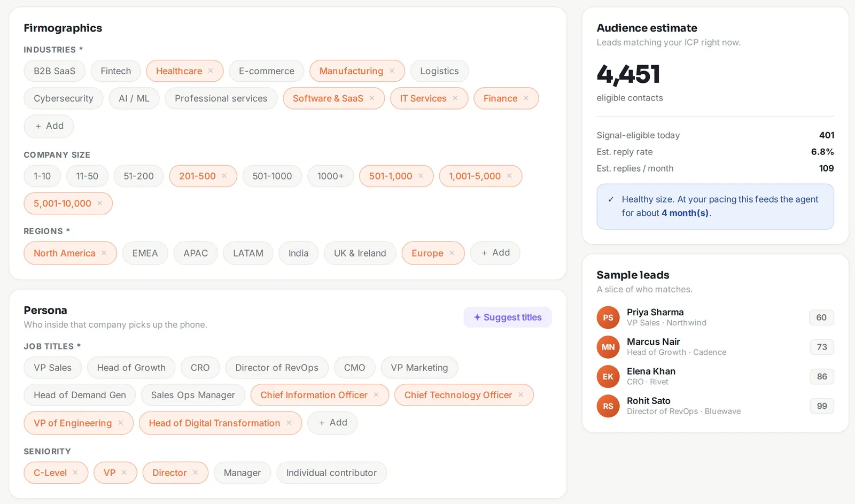
Task: Remove Head of Digital Transformation via x
Action: coord(289,423)
